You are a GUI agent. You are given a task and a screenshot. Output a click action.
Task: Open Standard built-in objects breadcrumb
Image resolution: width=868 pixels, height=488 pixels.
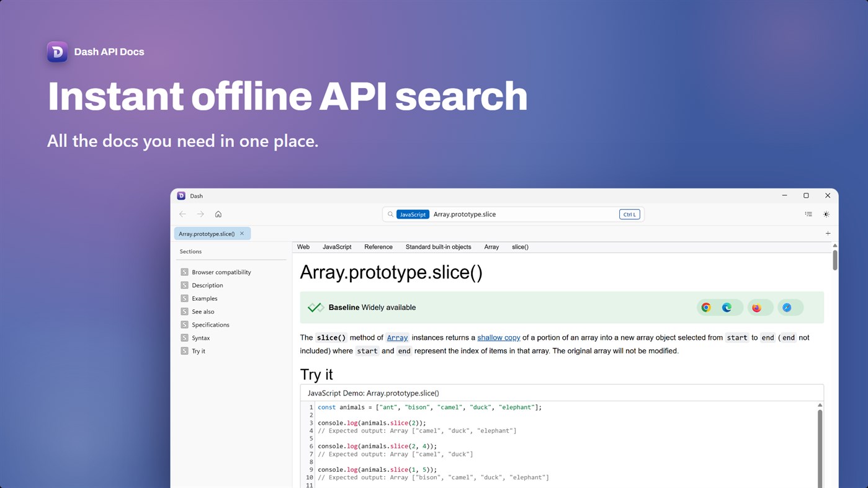[438, 247]
